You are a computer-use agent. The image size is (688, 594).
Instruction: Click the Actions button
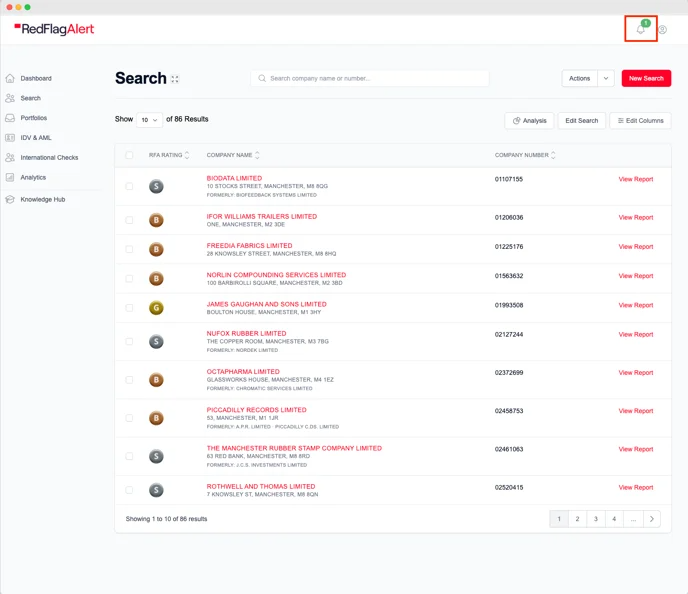580,79
